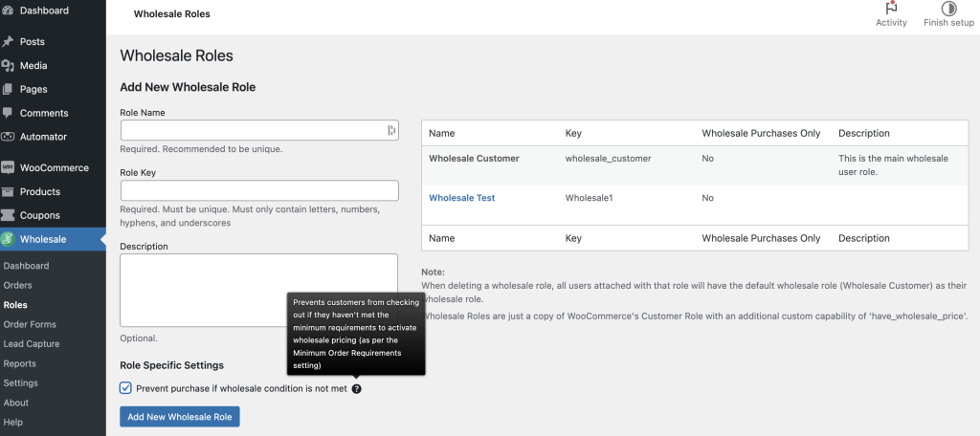This screenshot has width=980, height=436.
Task: Click into the Role Key field
Action: [258, 190]
